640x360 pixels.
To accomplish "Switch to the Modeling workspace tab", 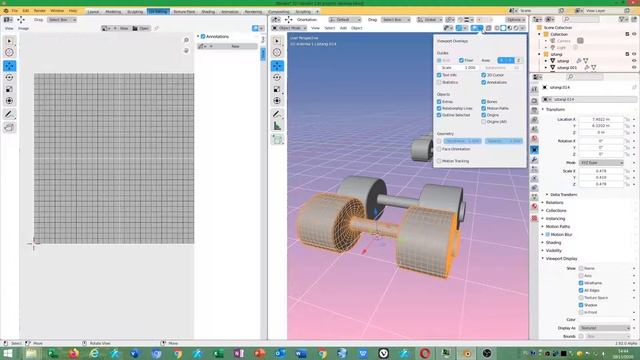I will point(113,11).
